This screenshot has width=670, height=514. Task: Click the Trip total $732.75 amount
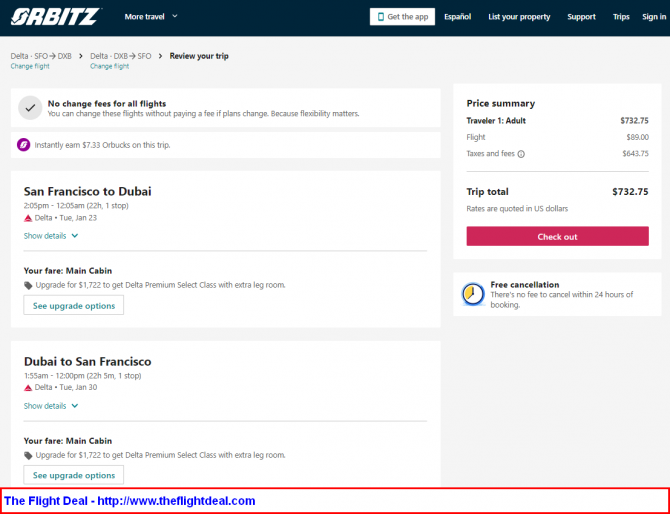[x=630, y=192]
